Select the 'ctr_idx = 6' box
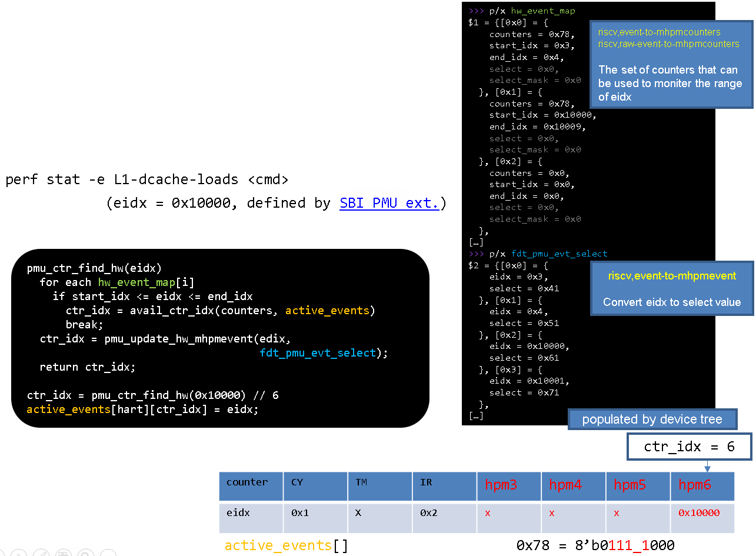This screenshot has height=556, width=756. [x=689, y=447]
